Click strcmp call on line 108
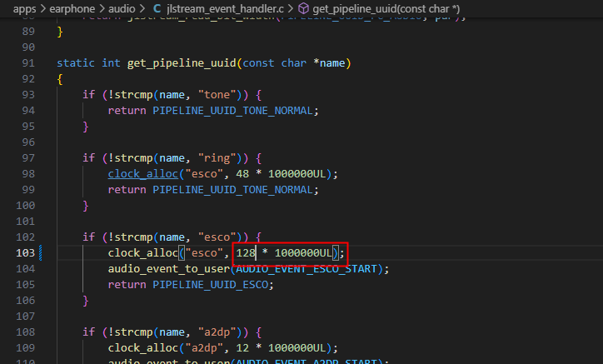 133,332
